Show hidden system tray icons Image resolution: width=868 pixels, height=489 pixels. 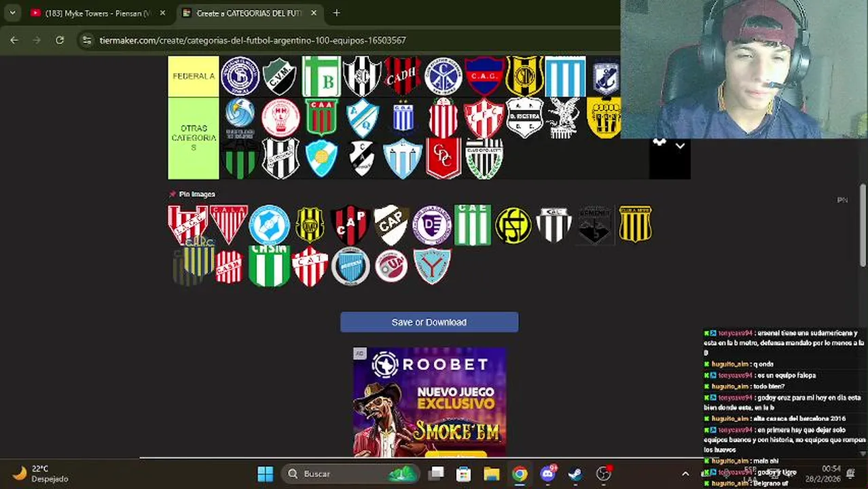685,474
